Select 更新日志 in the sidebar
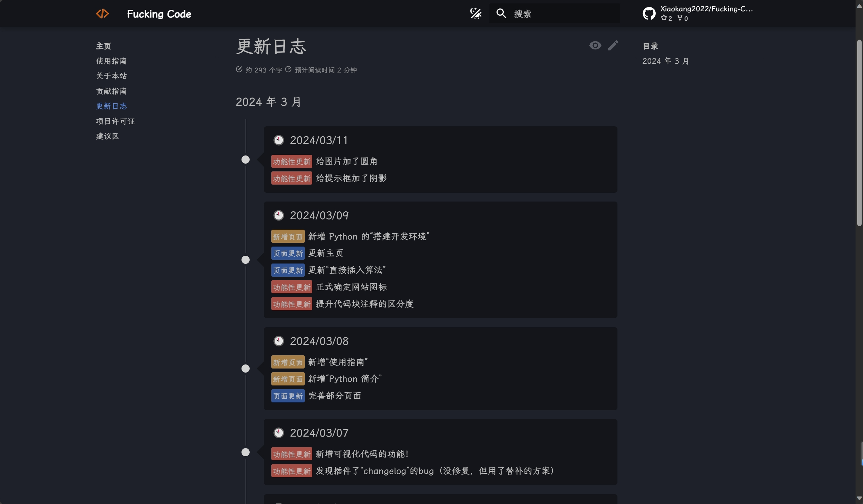Screen dimensions: 863x504 pyautogui.click(x=111, y=106)
